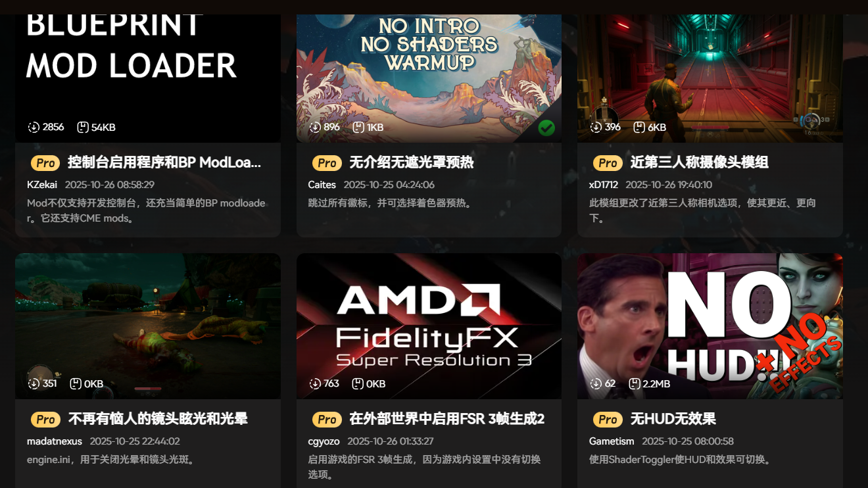Viewport: 868px width, 488px height.
Task: Click download icon next to 896
Action: point(315,127)
